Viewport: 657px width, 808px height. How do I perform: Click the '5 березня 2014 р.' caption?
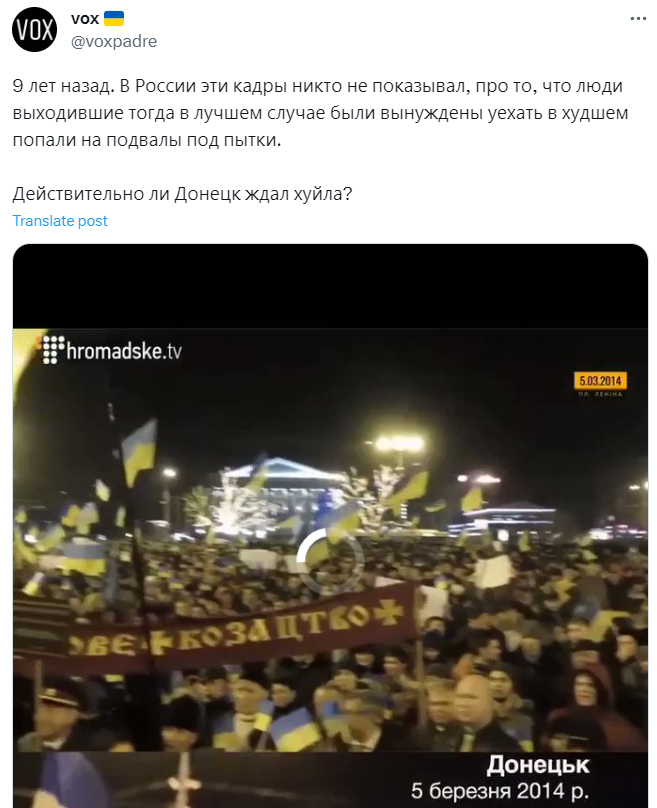pyautogui.click(x=500, y=790)
